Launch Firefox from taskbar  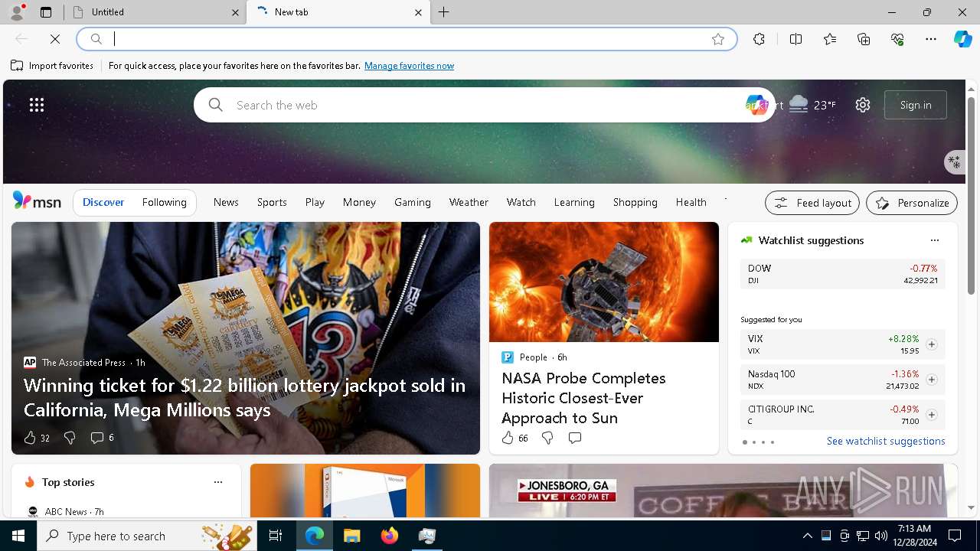390,536
